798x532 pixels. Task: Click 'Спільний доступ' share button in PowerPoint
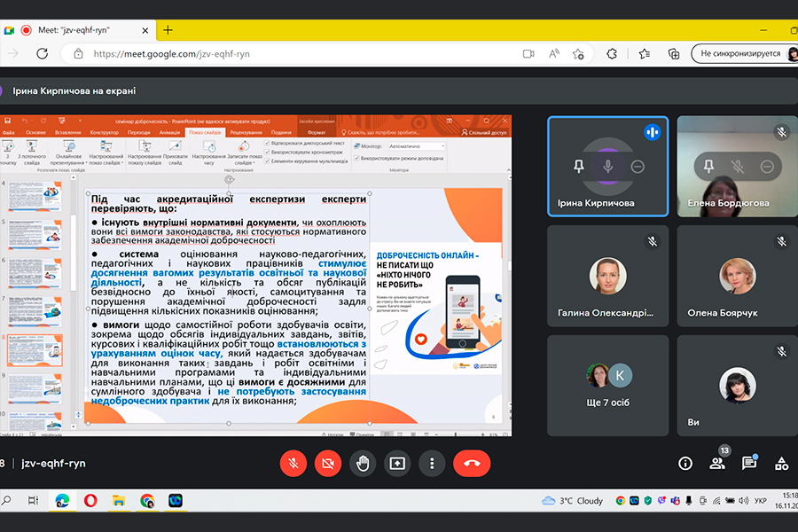[x=483, y=132]
